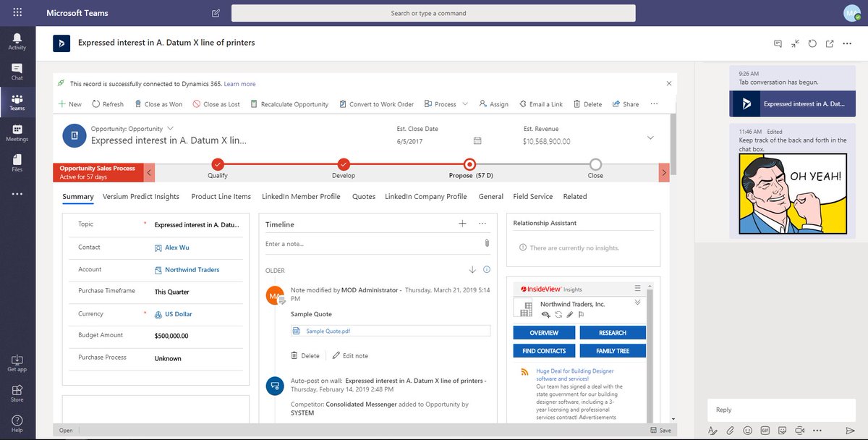Open Files in the Teams sidebar
Image resolution: width=868 pixels, height=440 pixels.
(17, 163)
